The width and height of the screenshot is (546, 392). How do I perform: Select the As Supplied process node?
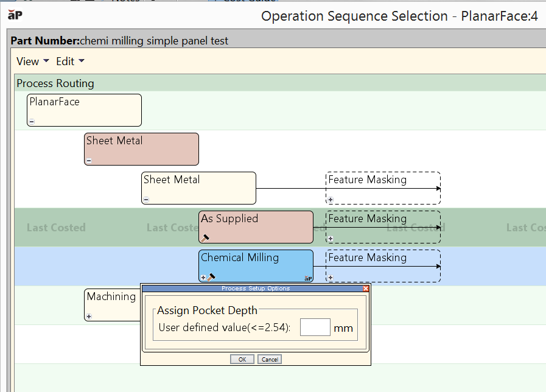pos(256,223)
